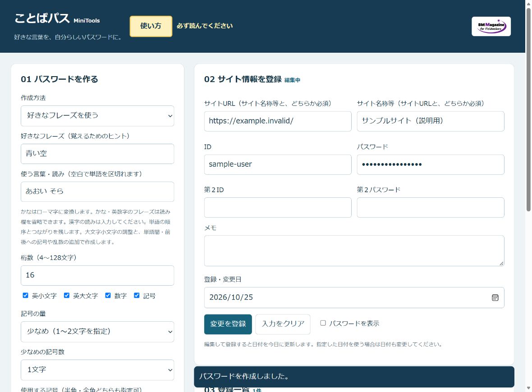Click the パスワードを作成しました。 notification

[x=354, y=376]
